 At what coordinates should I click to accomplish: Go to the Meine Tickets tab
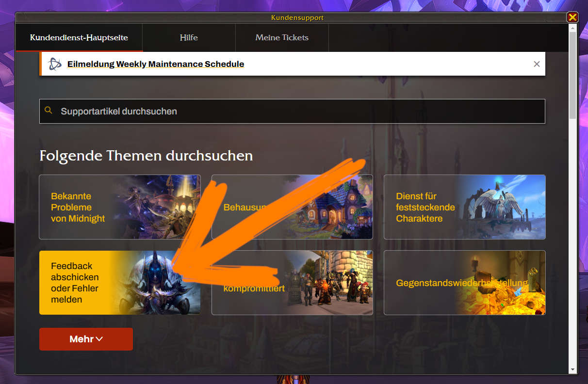pos(282,37)
